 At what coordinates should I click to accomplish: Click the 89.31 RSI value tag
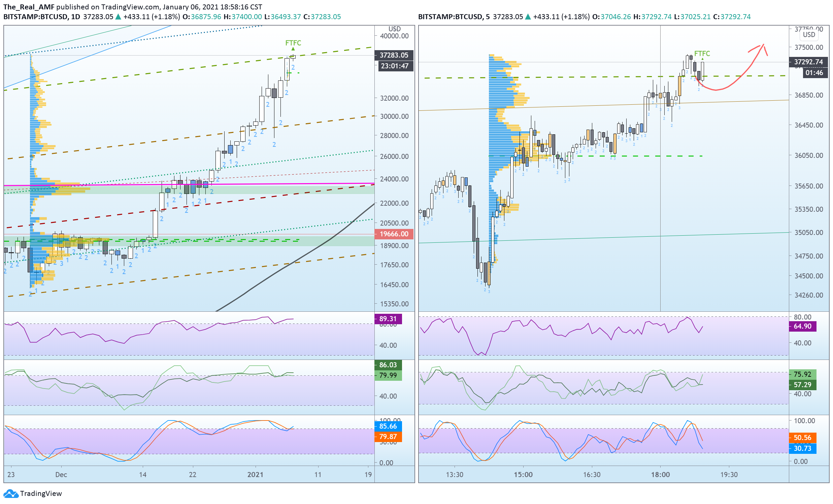388,319
